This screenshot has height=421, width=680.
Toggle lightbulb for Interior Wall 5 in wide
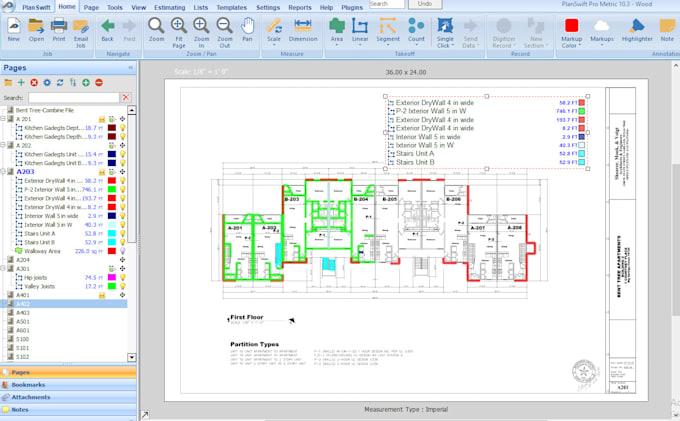pos(123,216)
